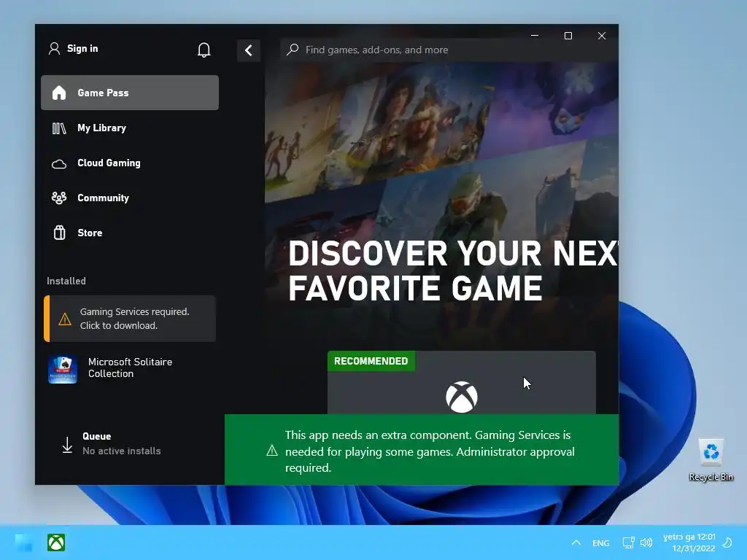Click the warning icon in the green banner

coord(272,451)
